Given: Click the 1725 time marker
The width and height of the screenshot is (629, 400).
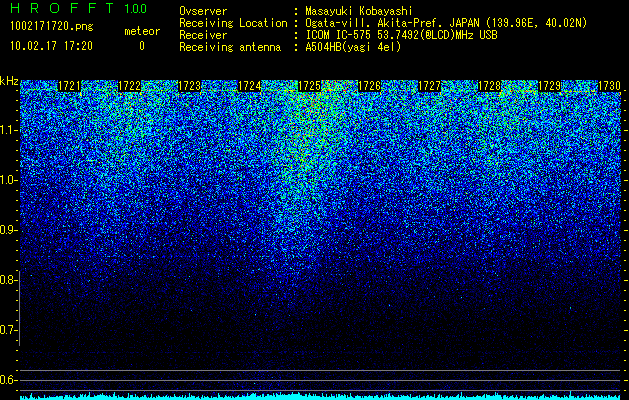Looking at the screenshot, I should click(309, 86).
